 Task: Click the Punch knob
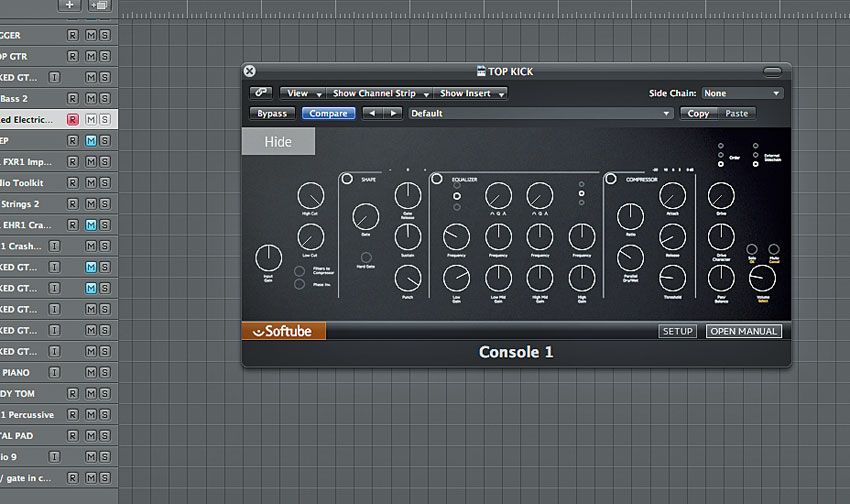point(408,279)
